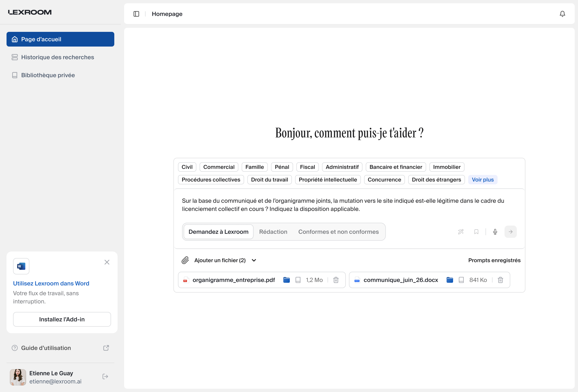Toggle the Commercial domain filter
Image resolution: width=578 pixels, height=392 pixels.
tap(219, 167)
